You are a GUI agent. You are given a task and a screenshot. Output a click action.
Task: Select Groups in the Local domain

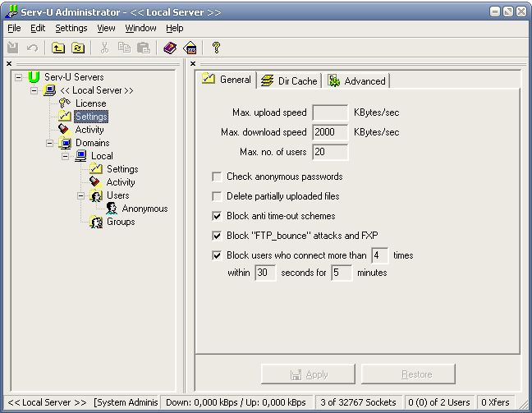coord(121,222)
